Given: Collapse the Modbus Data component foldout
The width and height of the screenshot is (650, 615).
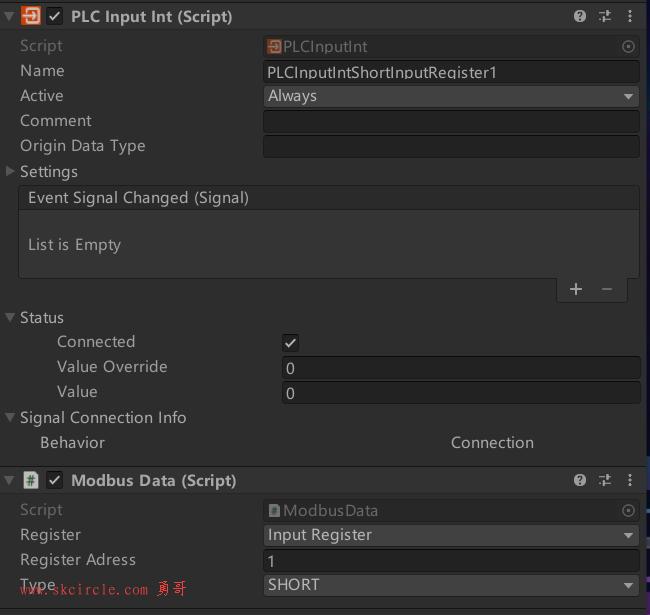Looking at the screenshot, I should [x=9, y=481].
